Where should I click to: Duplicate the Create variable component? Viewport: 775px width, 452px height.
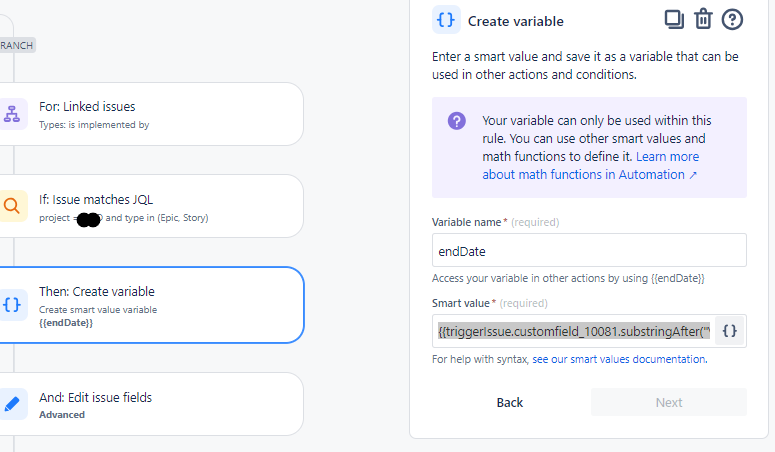point(674,19)
